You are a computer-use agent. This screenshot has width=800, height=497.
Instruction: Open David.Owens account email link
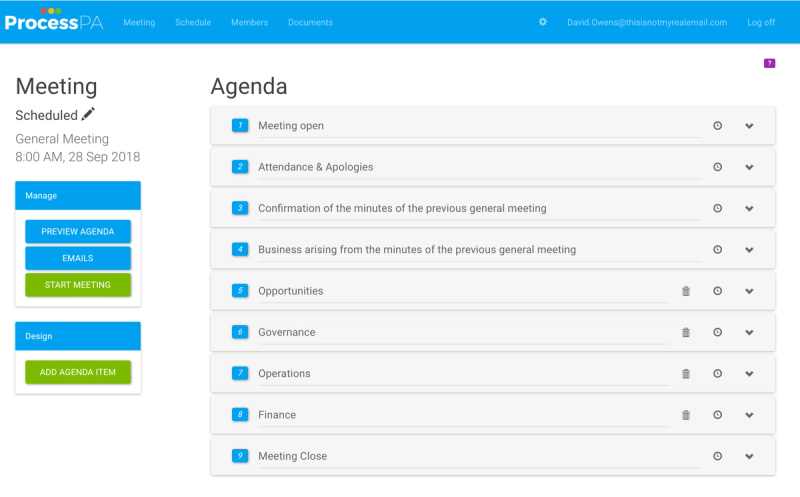pyautogui.click(x=647, y=22)
